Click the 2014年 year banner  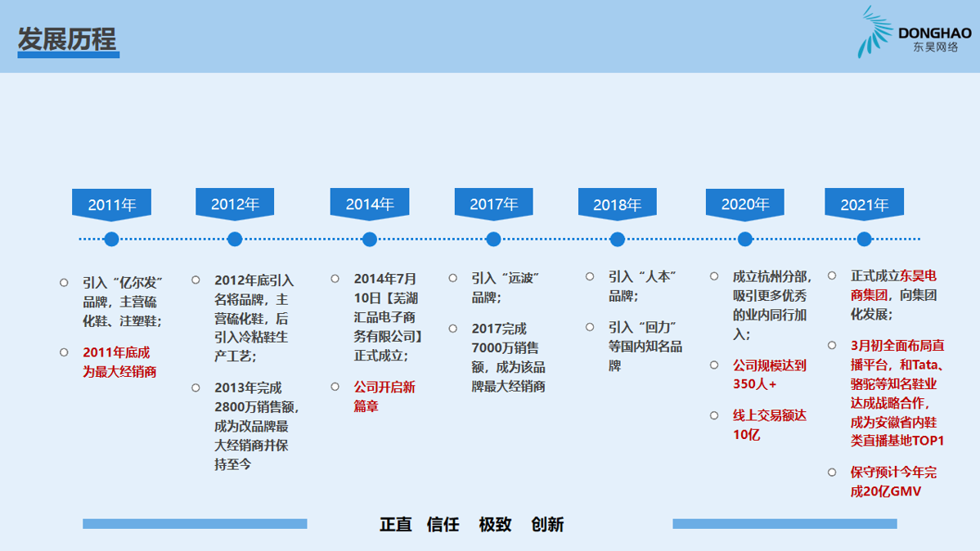(370, 204)
